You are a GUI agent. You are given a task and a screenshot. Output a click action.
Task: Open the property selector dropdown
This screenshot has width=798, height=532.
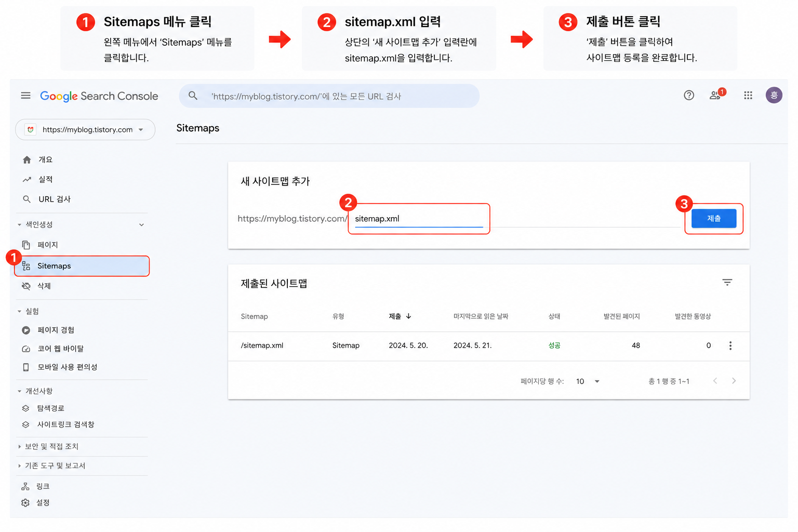click(x=85, y=130)
